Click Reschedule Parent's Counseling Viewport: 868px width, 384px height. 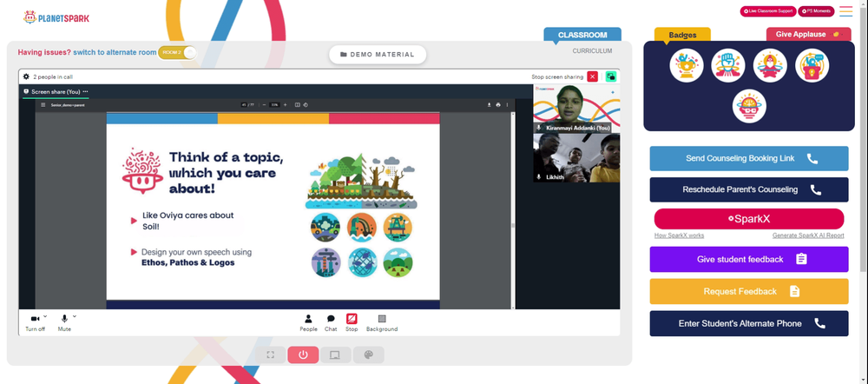749,189
